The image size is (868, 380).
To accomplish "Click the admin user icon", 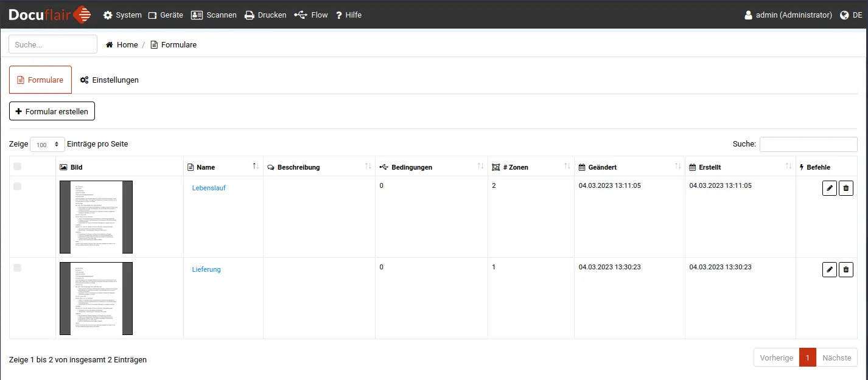I will tap(749, 15).
